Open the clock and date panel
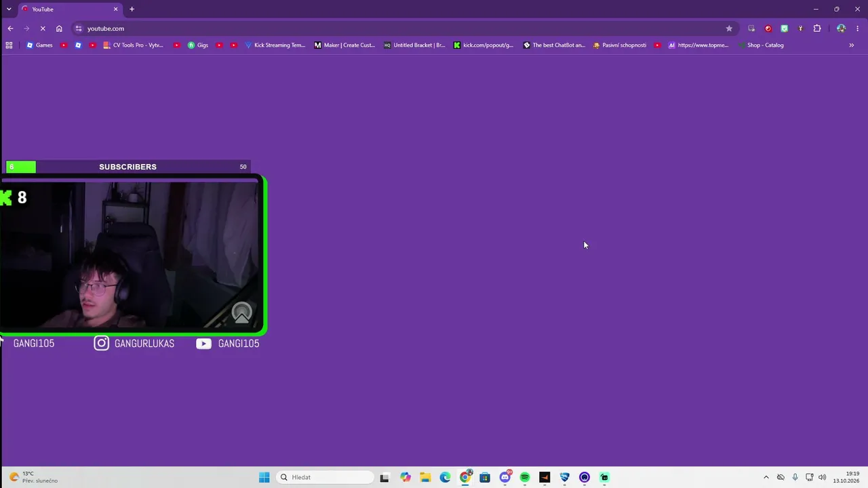868x488 pixels. pos(848,477)
